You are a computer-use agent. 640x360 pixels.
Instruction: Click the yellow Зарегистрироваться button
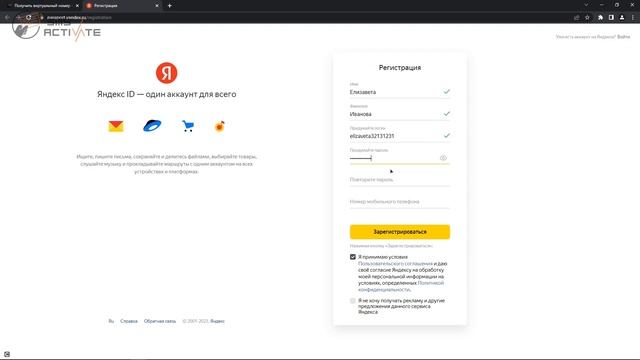(400, 232)
